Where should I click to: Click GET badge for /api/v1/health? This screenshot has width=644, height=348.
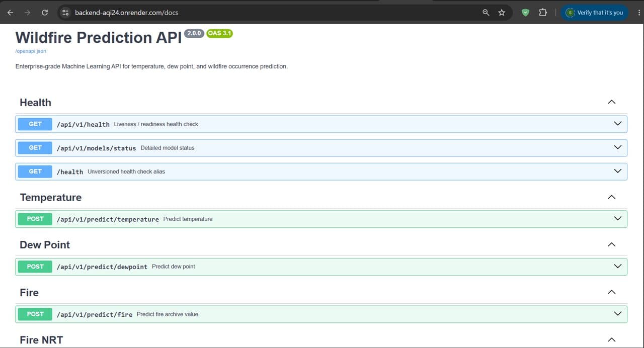coord(35,124)
